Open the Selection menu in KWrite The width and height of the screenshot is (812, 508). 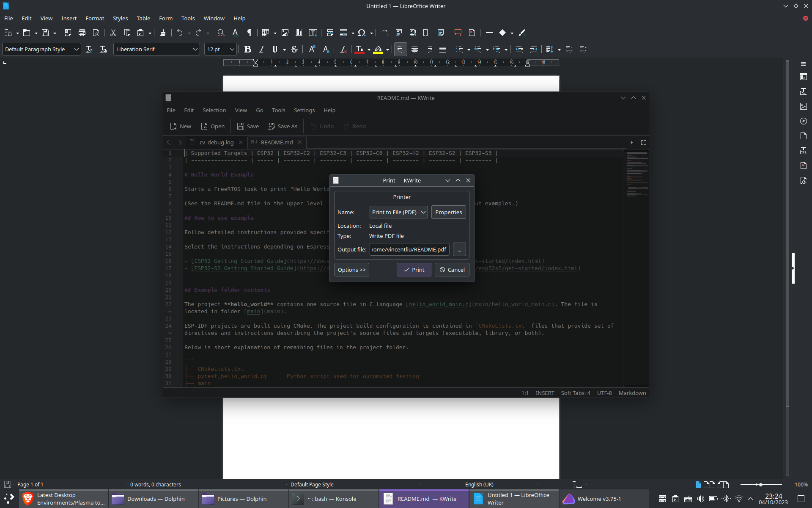click(x=214, y=110)
